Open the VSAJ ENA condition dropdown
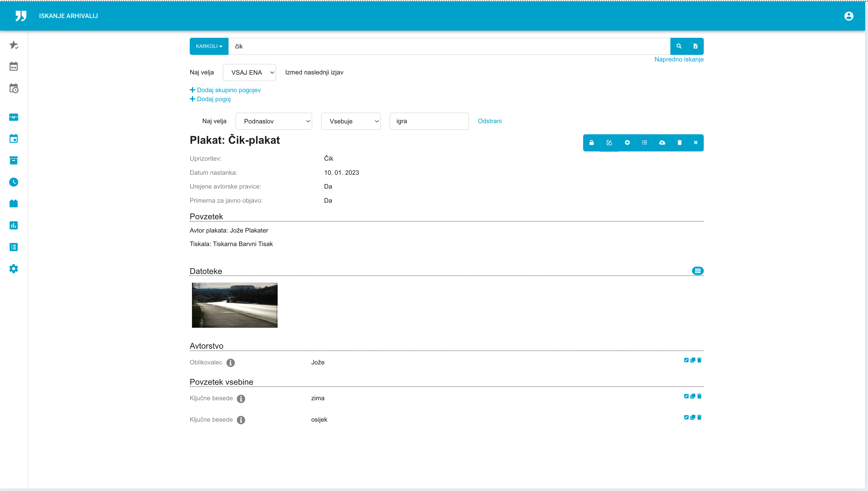 249,72
